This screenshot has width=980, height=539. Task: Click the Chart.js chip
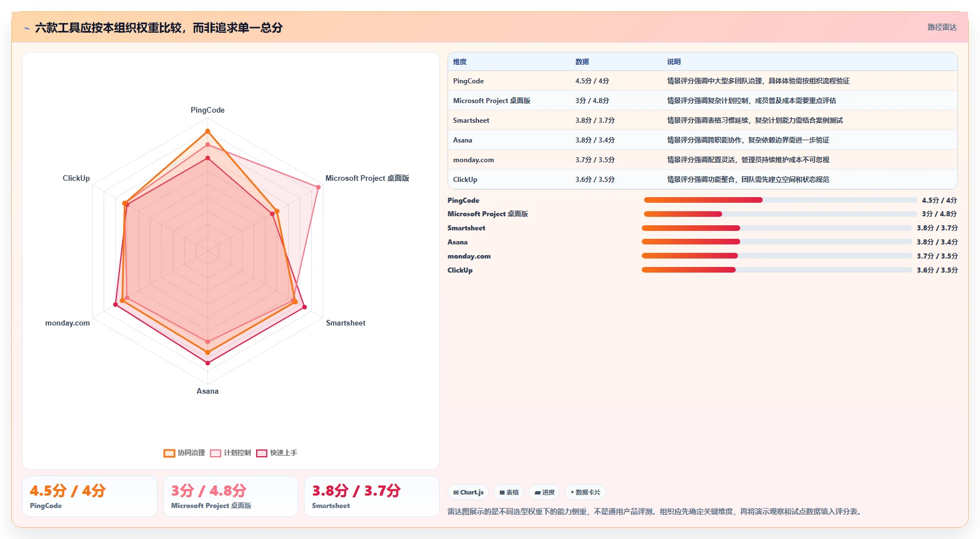coord(468,492)
